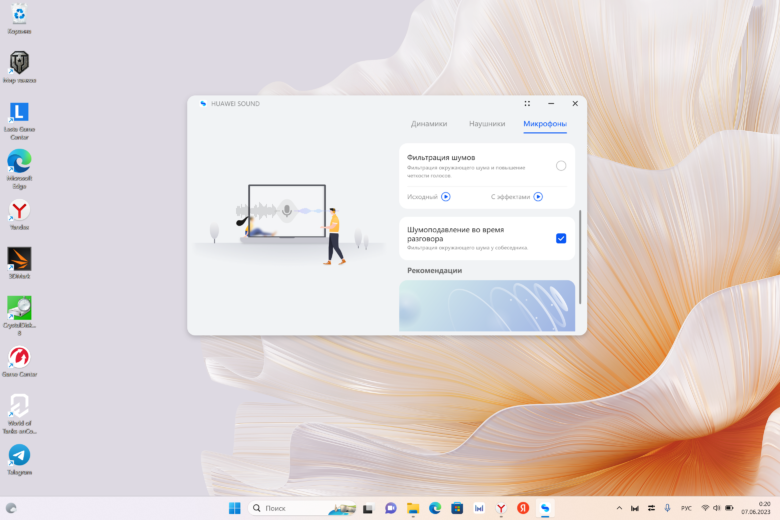This screenshot has width=780, height=520.
Task: Open File Explorer from taskbar
Action: (413, 508)
